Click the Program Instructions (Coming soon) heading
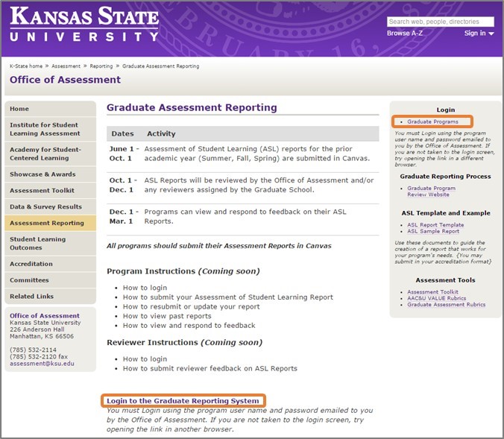Screen dimensions: 504x439 coord(183,271)
